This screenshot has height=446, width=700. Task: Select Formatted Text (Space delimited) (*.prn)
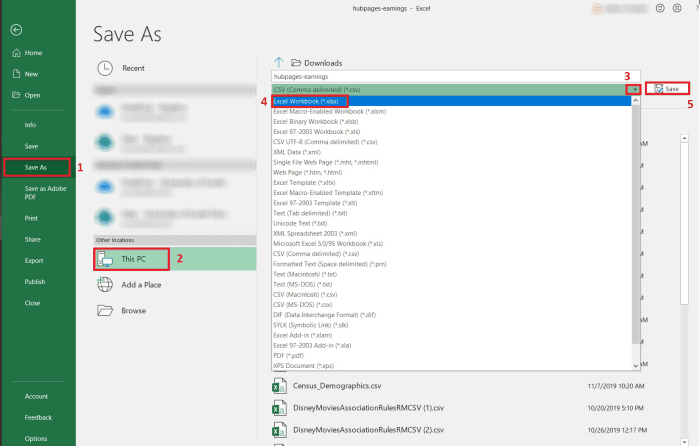(x=451, y=264)
